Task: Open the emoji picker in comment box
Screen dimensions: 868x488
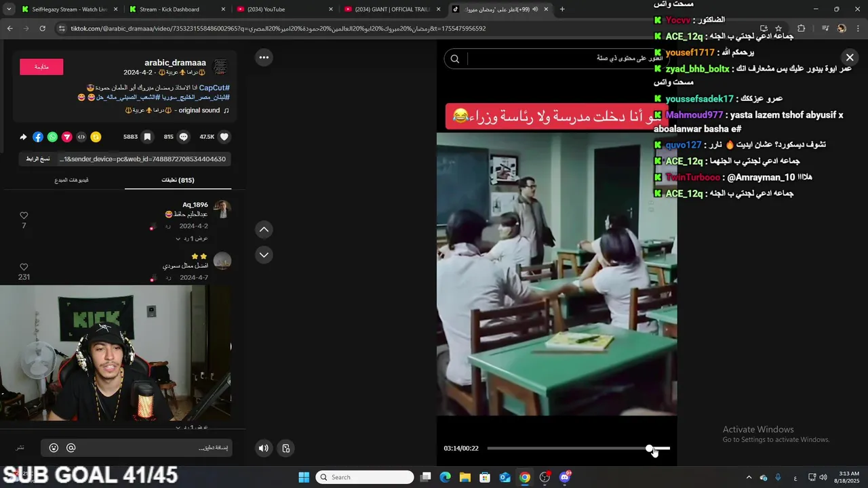Action: [x=54, y=448]
